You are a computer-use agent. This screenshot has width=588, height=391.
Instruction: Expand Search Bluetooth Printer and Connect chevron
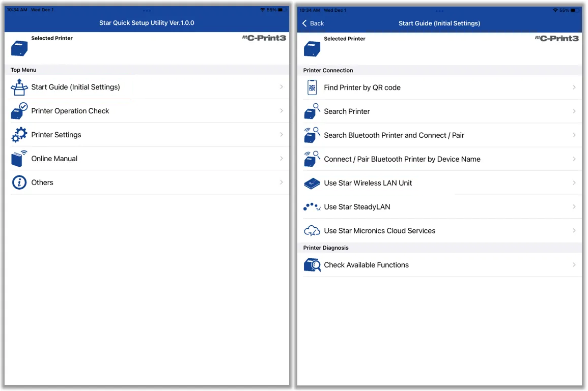point(574,135)
